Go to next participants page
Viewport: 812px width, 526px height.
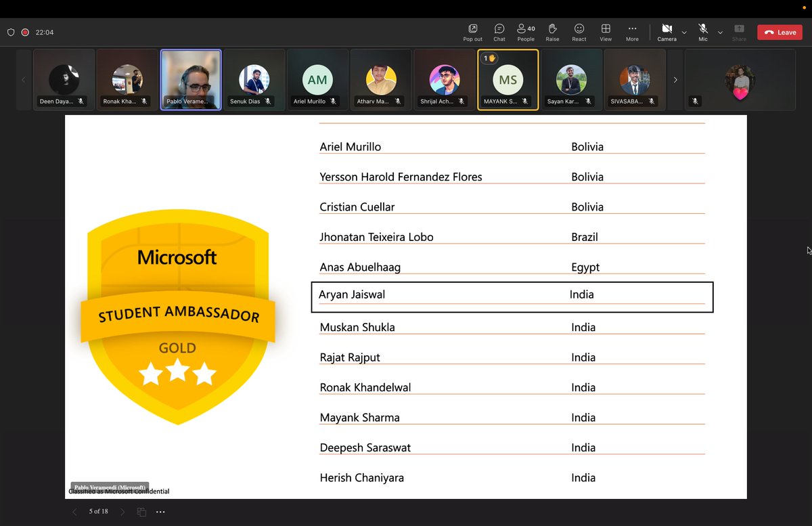tap(675, 80)
